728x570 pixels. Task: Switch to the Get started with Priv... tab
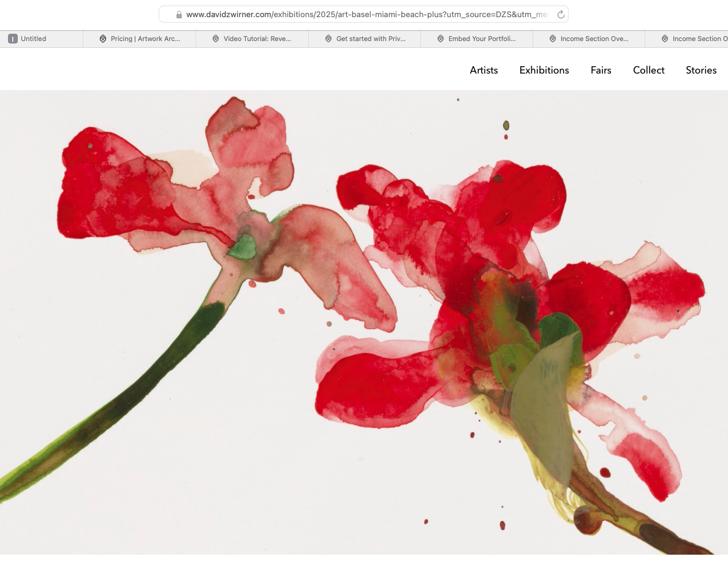365,39
